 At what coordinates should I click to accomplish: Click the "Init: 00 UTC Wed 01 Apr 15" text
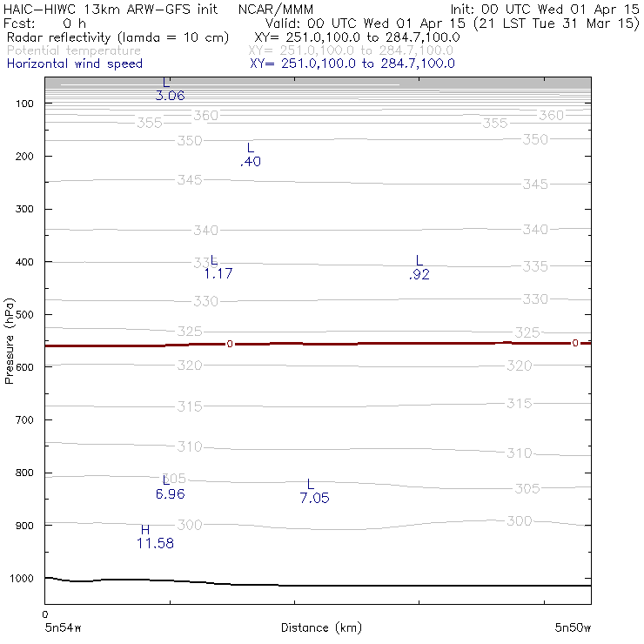545,9
